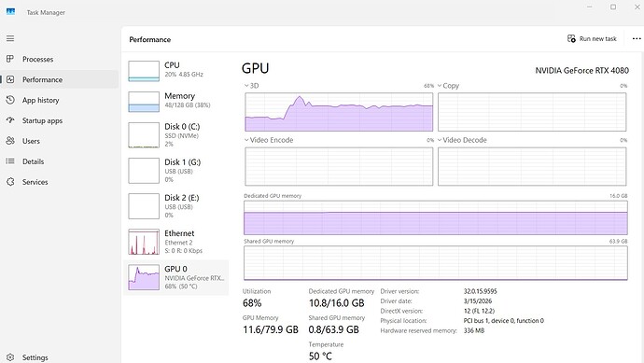Click the Details list icon
This screenshot has width=644, height=363.
pos(10,161)
